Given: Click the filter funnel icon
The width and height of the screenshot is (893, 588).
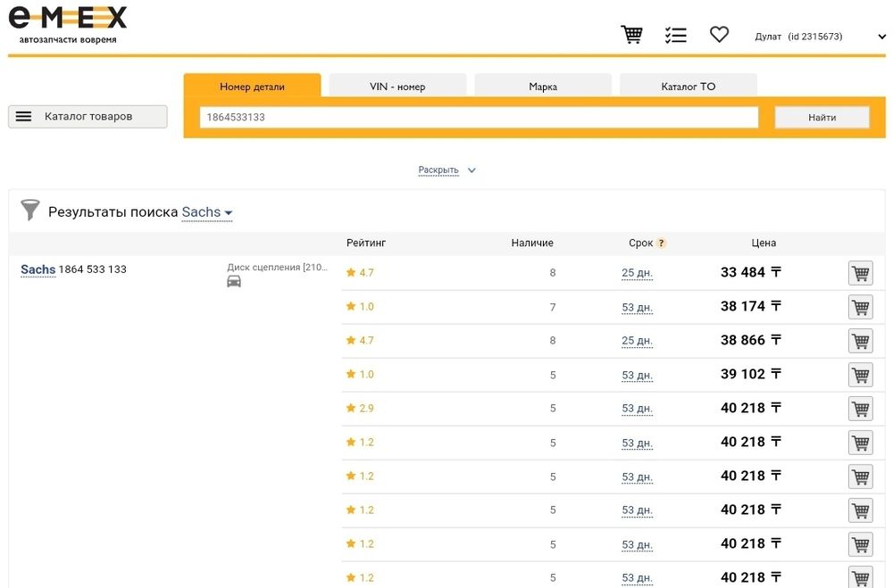Looking at the screenshot, I should coord(30,211).
